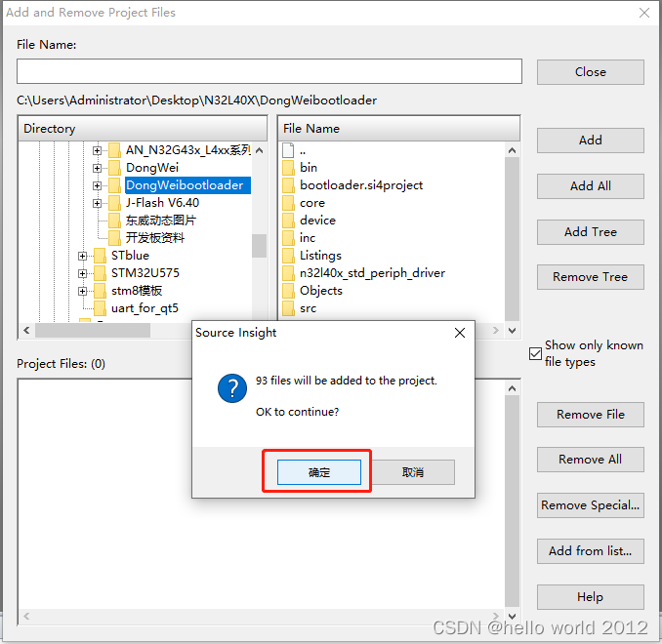Click the Remove All button
Viewport: 662px width, 644px height.
tap(590, 460)
